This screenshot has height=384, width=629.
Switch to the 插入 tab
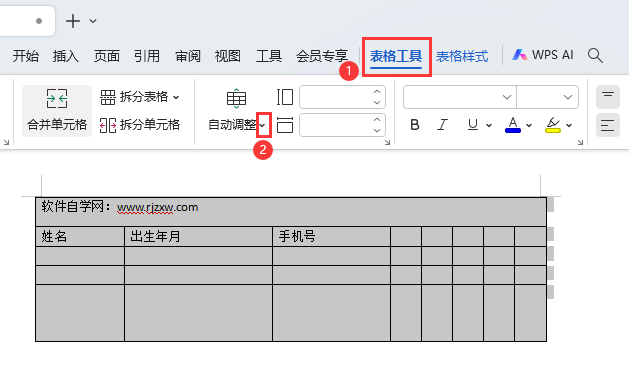point(66,56)
